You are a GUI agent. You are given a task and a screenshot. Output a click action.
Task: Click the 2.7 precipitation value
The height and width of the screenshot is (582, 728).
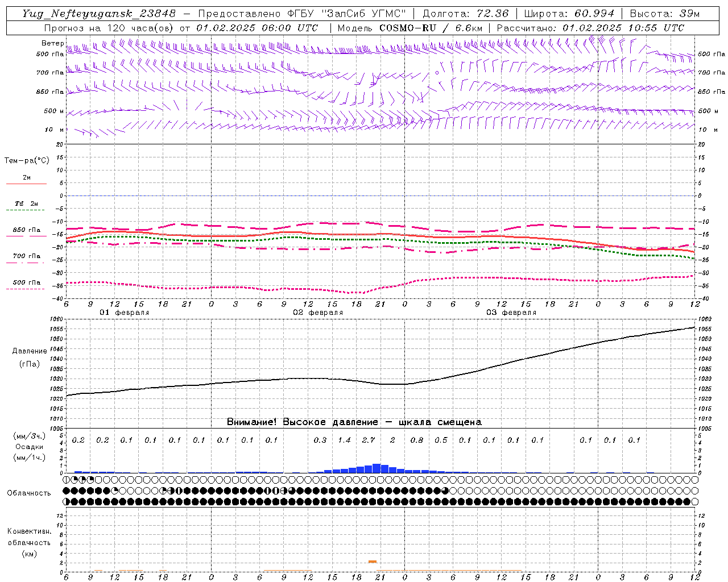click(x=369, y=440)
